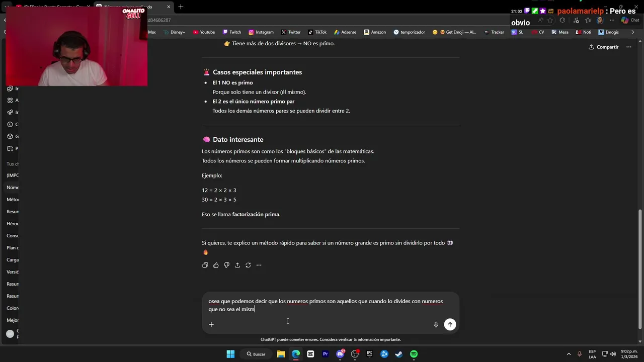Open the Tracker bookmark

(494, 32)
